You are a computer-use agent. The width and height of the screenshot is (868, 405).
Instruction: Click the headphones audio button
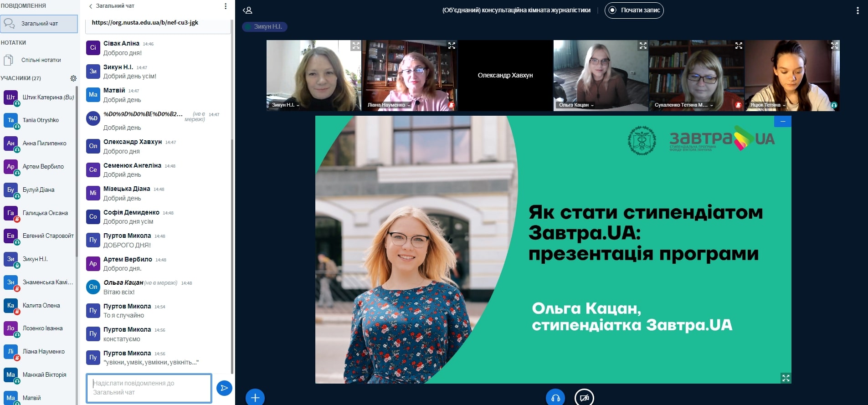tap(555, 398)
